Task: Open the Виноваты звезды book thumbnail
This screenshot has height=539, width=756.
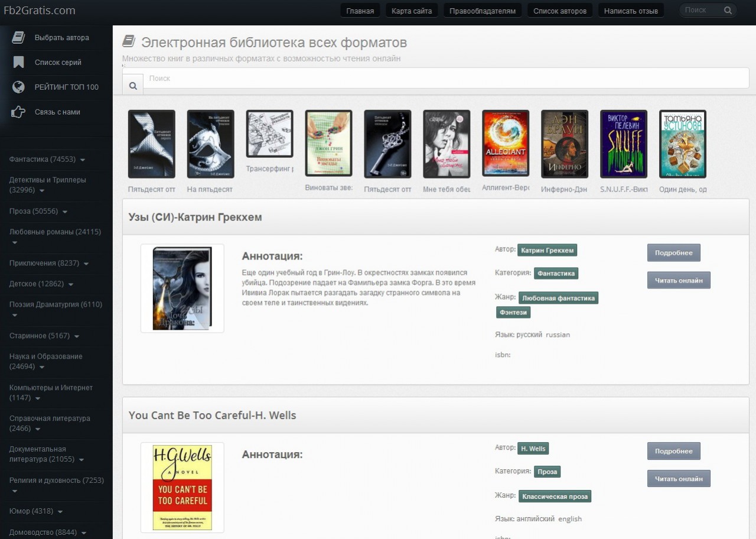Action: (329, 143)
